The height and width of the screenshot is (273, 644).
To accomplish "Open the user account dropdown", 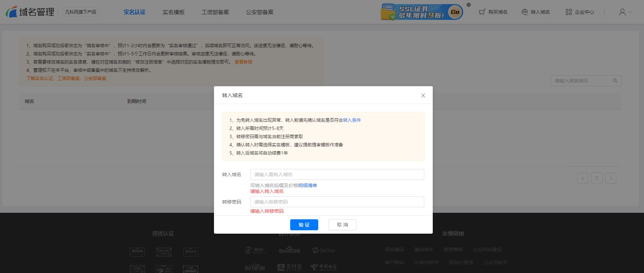I will (625, 12).
